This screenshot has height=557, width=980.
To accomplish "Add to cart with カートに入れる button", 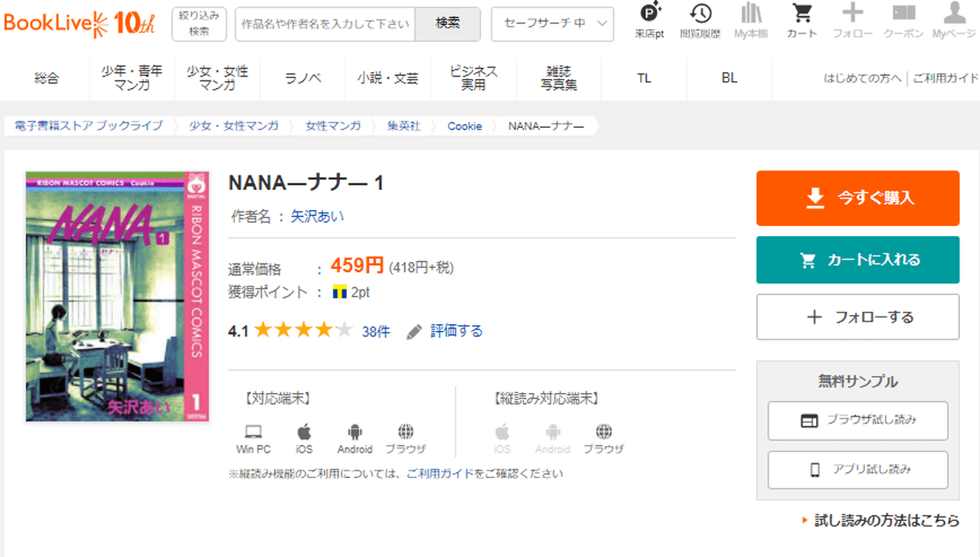I will (857, 260).
